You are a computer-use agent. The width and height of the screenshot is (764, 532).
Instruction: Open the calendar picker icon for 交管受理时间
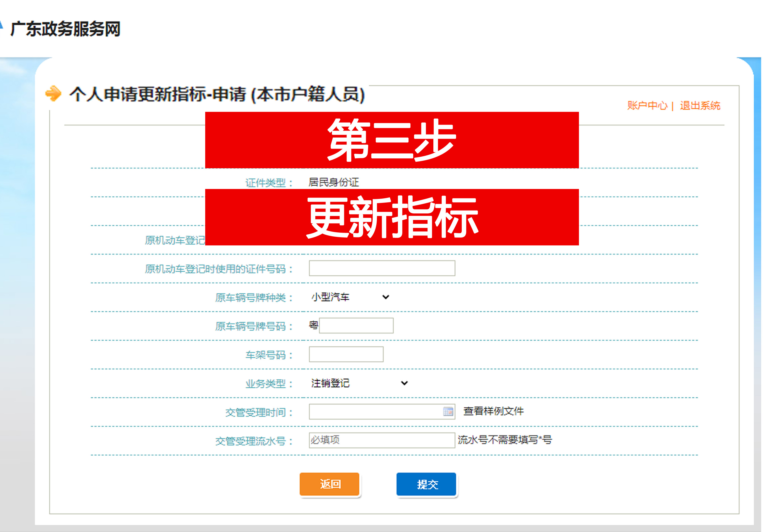[x=448, y=412]
